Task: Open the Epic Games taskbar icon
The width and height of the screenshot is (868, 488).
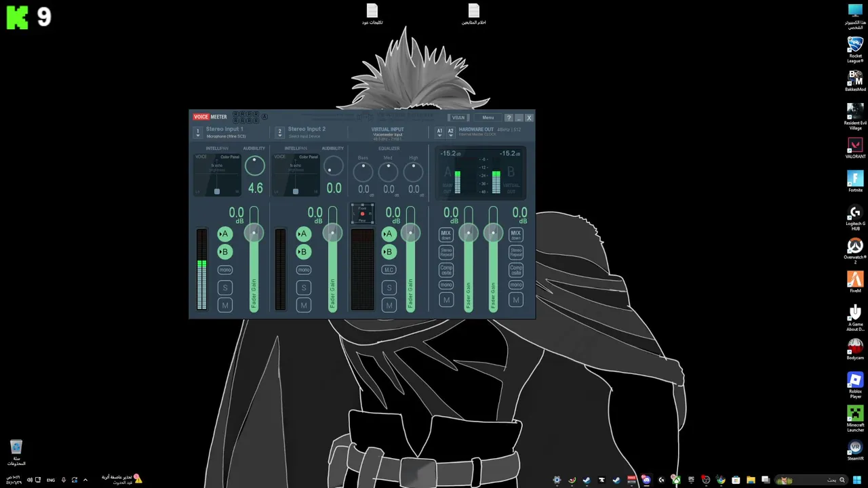Action: (x=691, y=480)
